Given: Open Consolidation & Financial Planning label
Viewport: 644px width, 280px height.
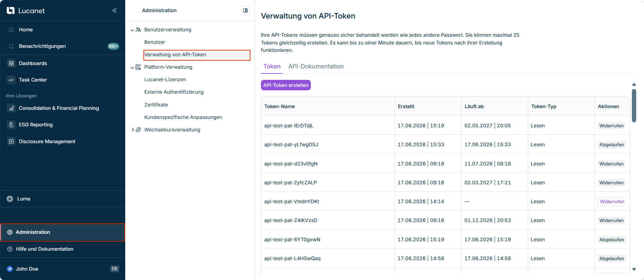Looking at the screenshot, I should point(59,108).
